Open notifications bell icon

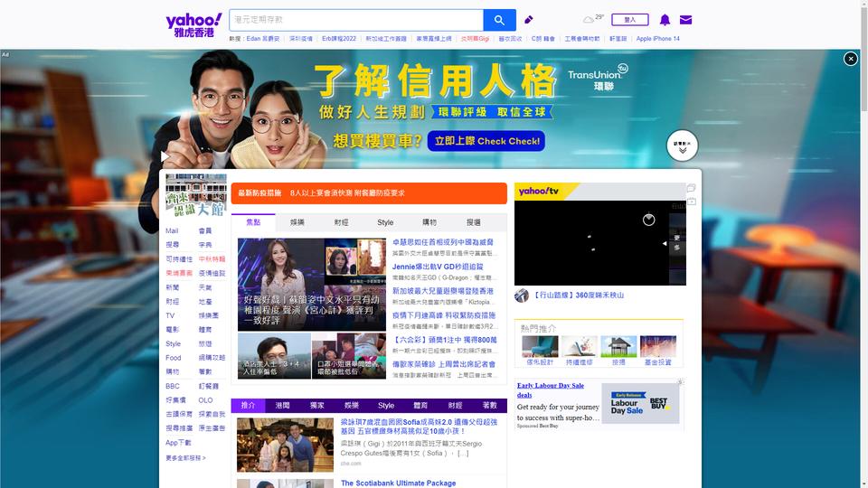point(665,20)
